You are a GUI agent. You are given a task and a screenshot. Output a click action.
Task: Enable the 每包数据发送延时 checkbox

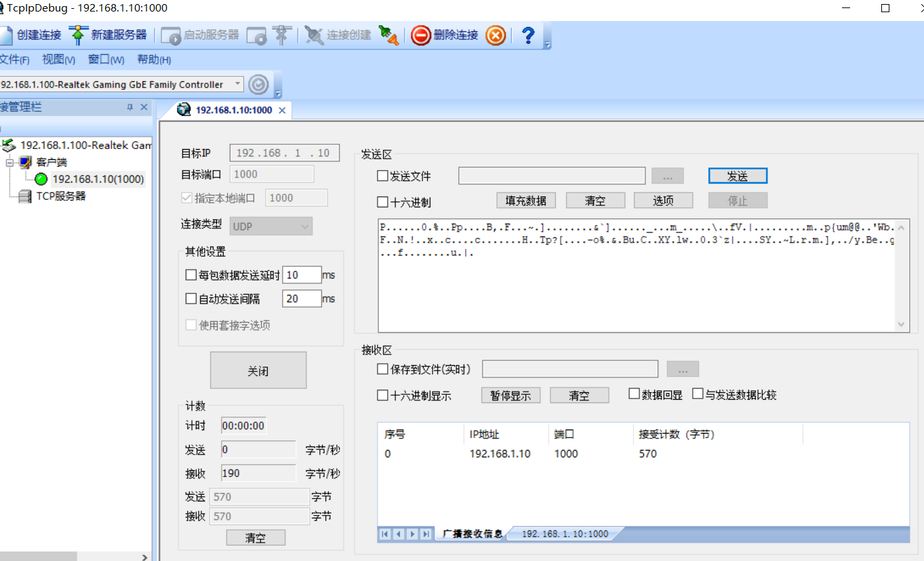190,275
